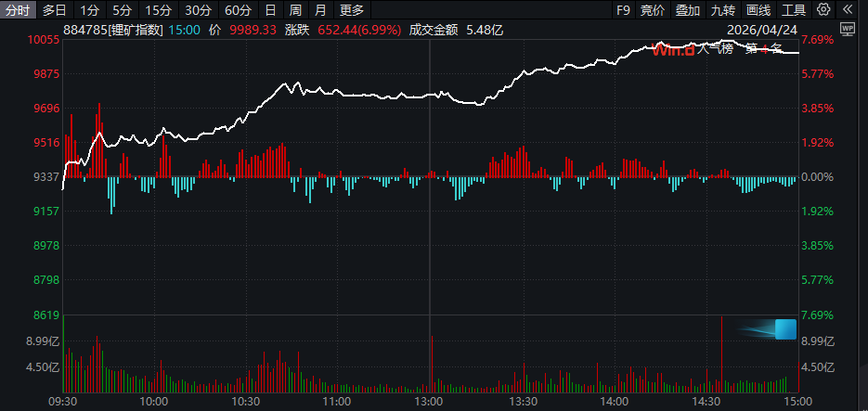Open the 画线 drawing tools
Screen dimensions: 868x411
click(x=758, y=10)
